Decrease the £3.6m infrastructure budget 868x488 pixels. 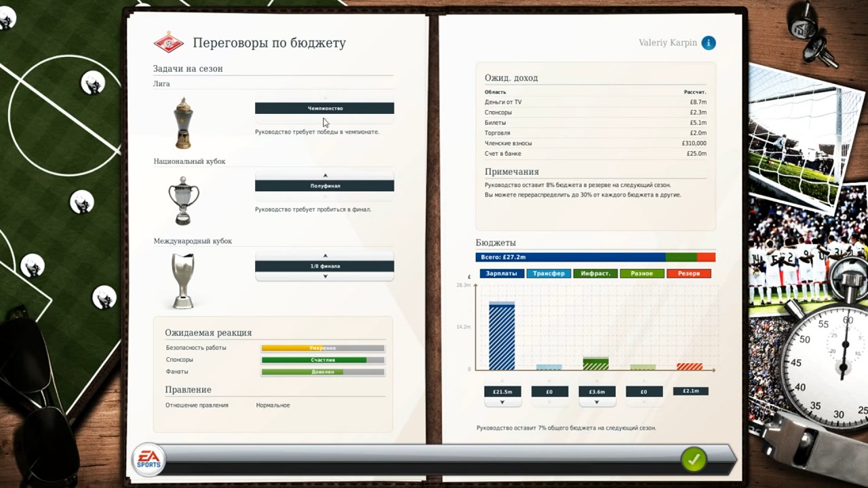[597, 402]
